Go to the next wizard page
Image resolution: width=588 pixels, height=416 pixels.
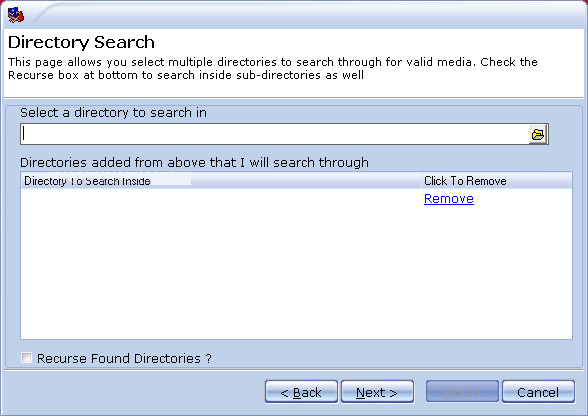tap(377, 392)
